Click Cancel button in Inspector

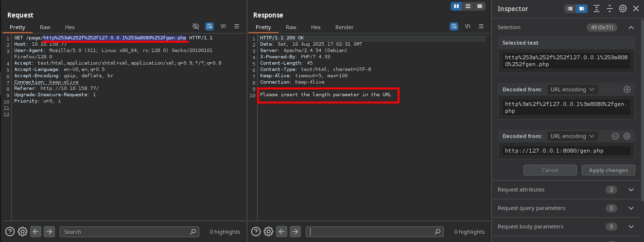point(550,170)
